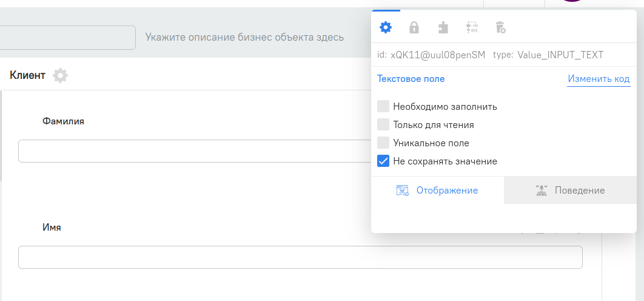The width and height of the screenshot is (644, 301).
Task: Uncheck Не сохранять значение checkbox
Action: point(383,161)
